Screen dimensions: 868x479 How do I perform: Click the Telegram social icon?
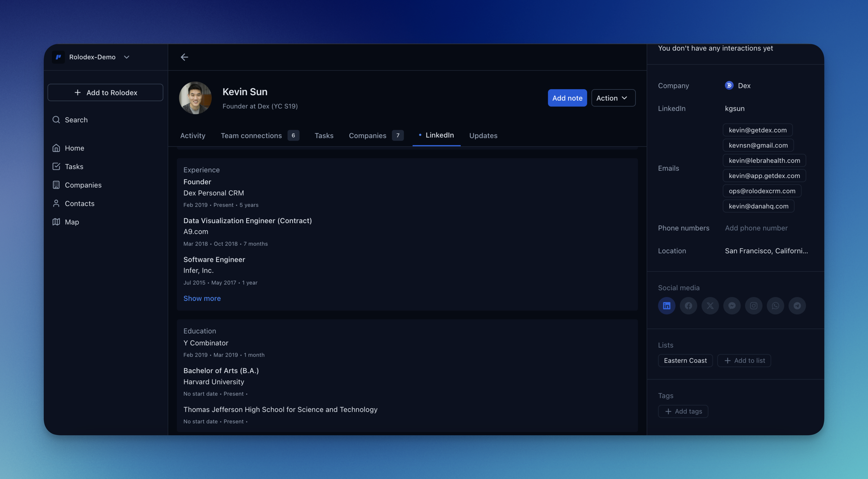797,306
